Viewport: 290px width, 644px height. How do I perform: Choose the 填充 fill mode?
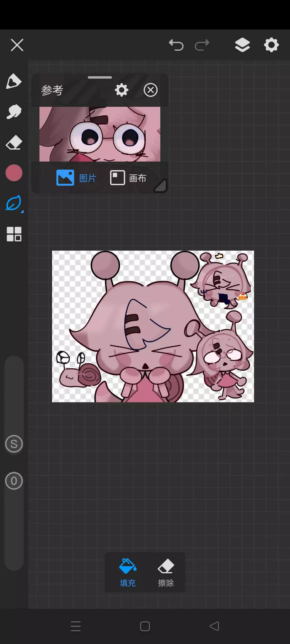pyautogui.click(x=128, y=573)
